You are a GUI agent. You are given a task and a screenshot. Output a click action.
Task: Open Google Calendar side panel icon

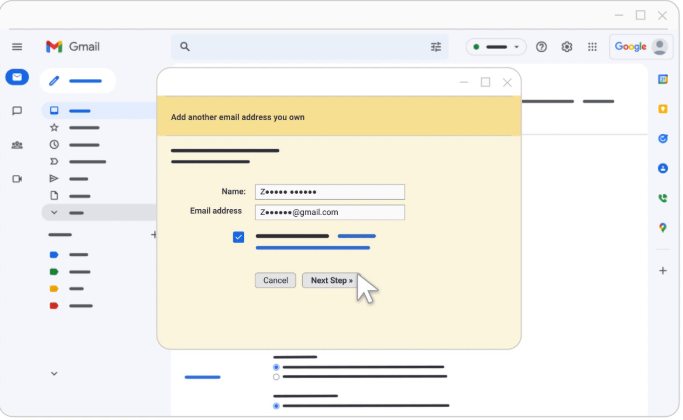[663, 79]
